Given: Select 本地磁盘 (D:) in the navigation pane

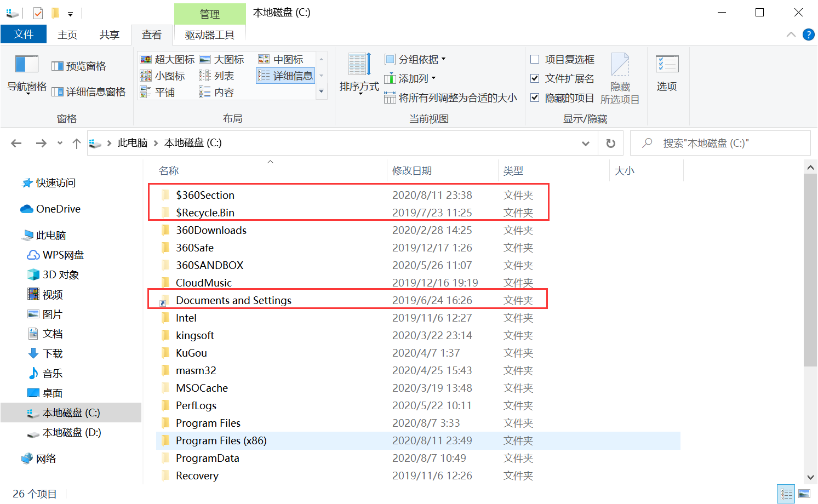Looking at the screenshot, I should [x=65, y=432].
